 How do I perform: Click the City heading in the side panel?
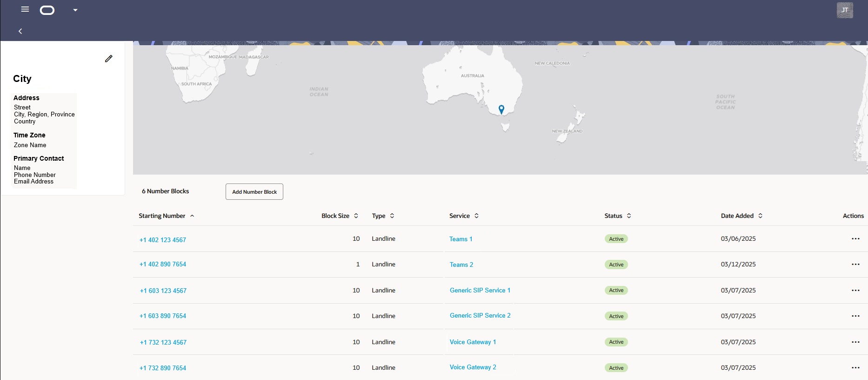pos(22,79)
